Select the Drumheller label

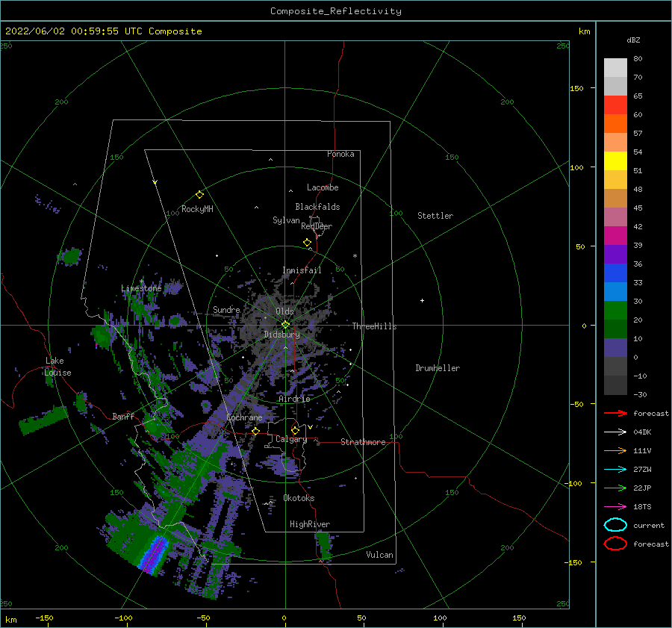[x=438, y=368]
